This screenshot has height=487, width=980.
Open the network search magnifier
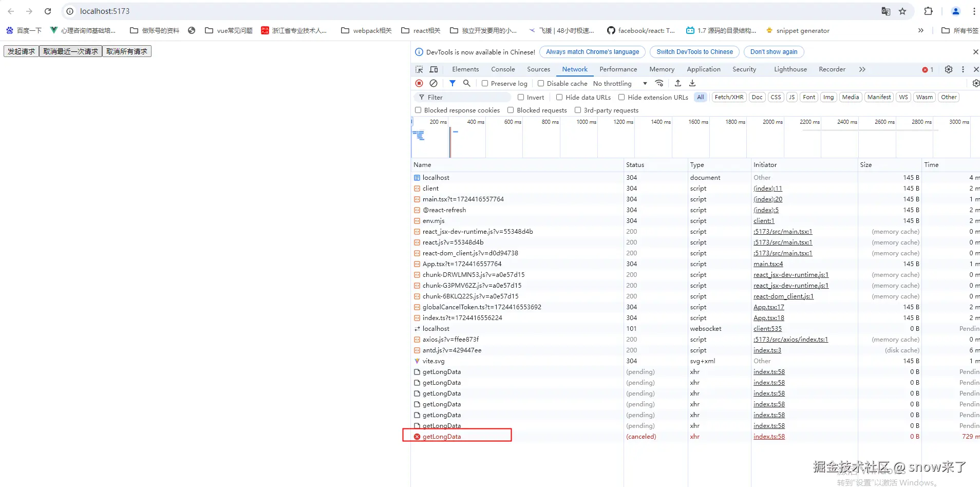[x=467, y=83]
